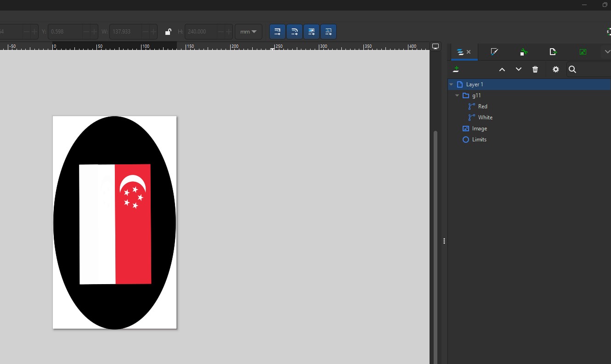Select the Limits ellipse row

pyautogui.click(x=529, y=140)
